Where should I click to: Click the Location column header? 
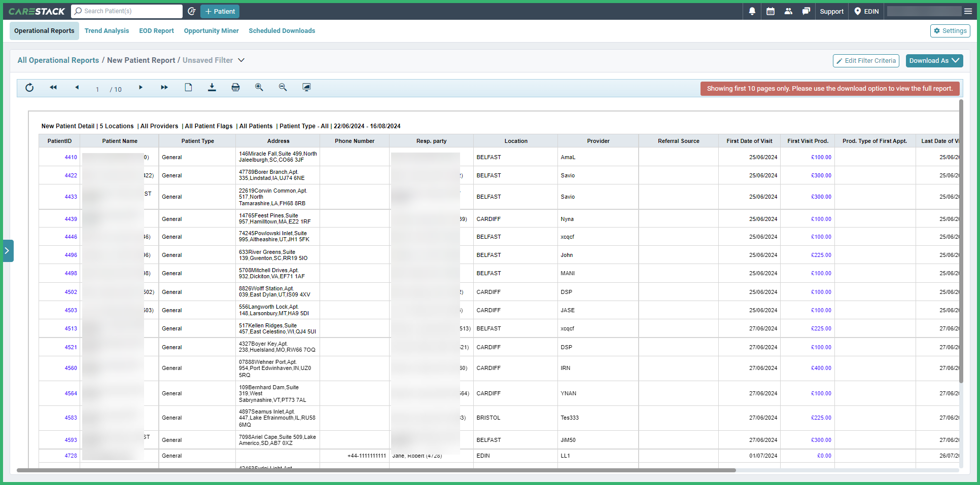click(x=516, y=141)
